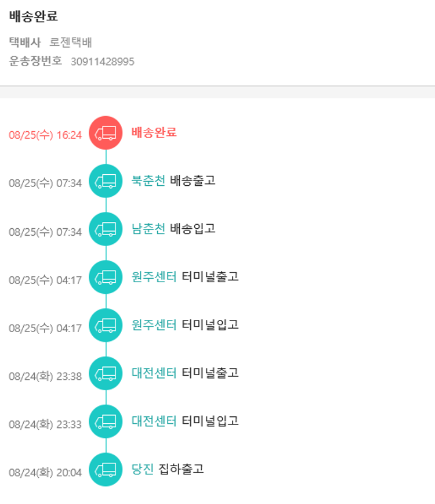Click the red 배송완료 truck icon

point(106,133)
